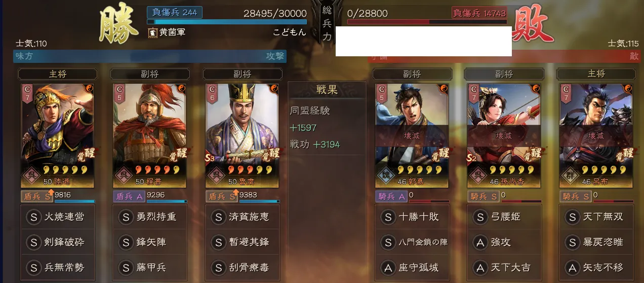The width and height of the screenshot is (644, 283).
Task: Select the 刮骨療毒 skill of 魯粛
Action: pyautogui.click(x=243, y=267)
